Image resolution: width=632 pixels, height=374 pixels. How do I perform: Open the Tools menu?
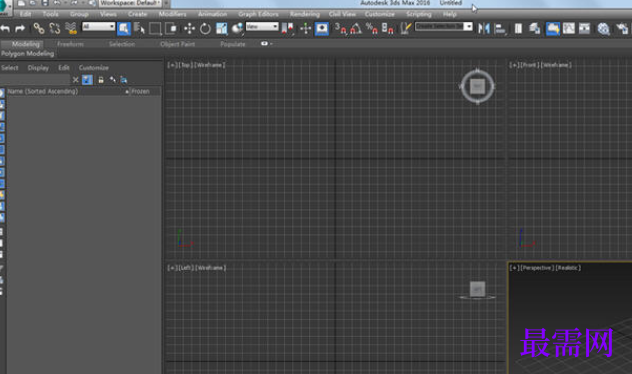pyautogui.click(x=50, y=14)
